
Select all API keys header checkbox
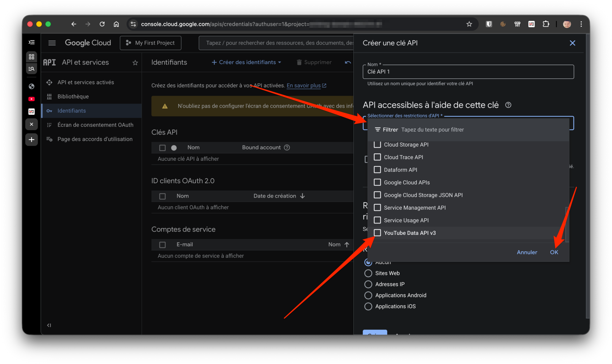162,148
